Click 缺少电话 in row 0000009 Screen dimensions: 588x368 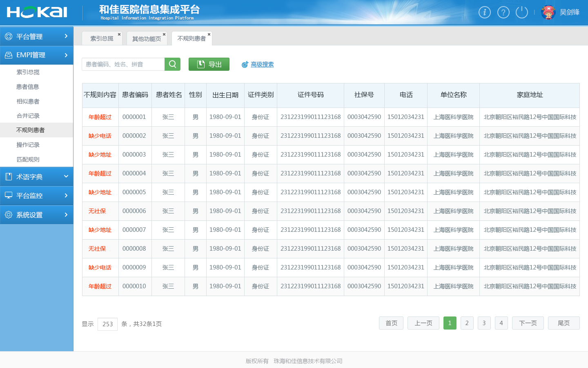100,267
